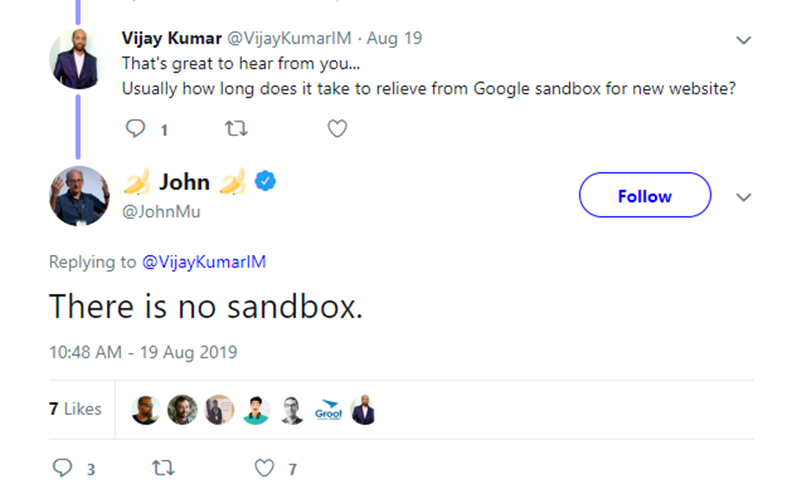View the 7 Likes list
Image resolution: width=802 pixels, height=499 pixels.
(75, 409)
